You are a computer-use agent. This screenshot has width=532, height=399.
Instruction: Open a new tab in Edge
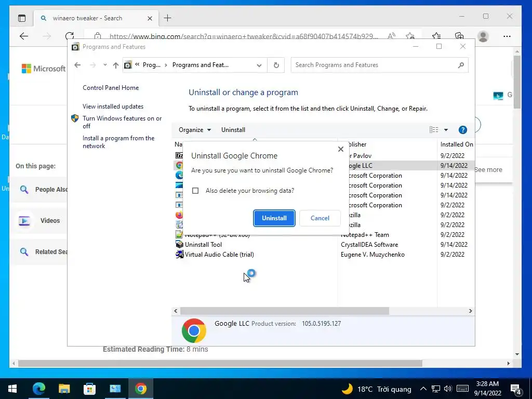click(168, 18)
